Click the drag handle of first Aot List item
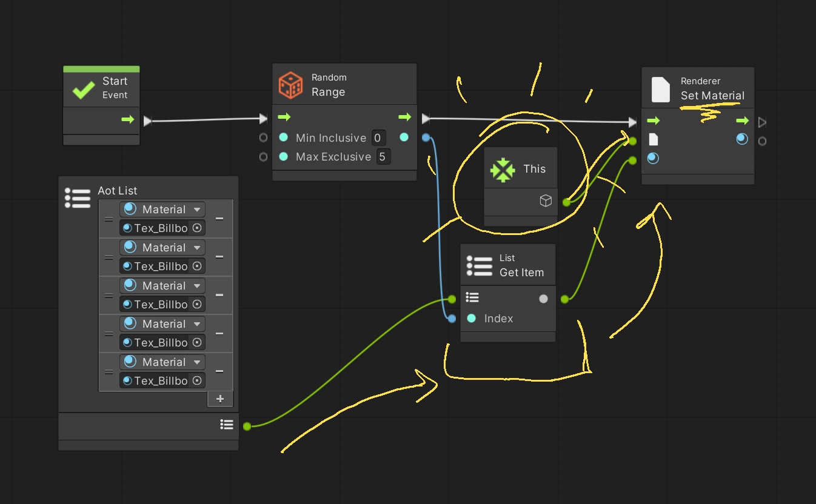The image size is (816, 504). 109,219
